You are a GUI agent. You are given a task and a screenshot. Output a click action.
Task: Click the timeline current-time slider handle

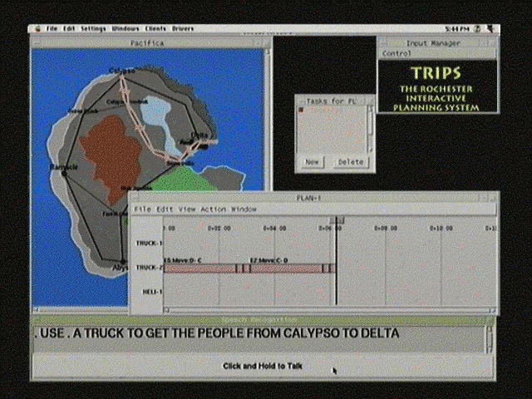[x=337, y=220]
